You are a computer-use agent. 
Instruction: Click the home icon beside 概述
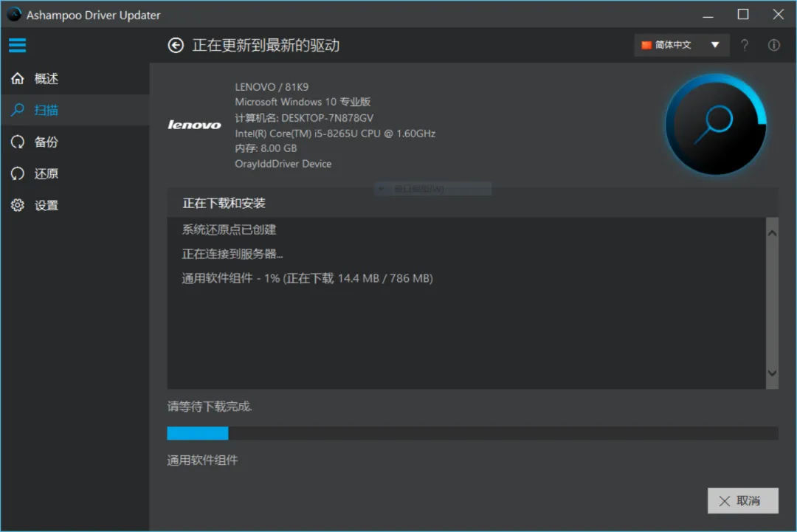pos(18,78)
